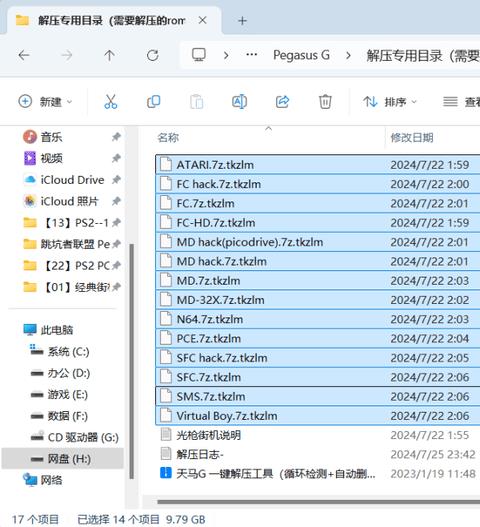The image size is (480, 527).
Task: Select file FC hack.7z.tkzlm
Action: pyautogui.click(x=318, y=184)
